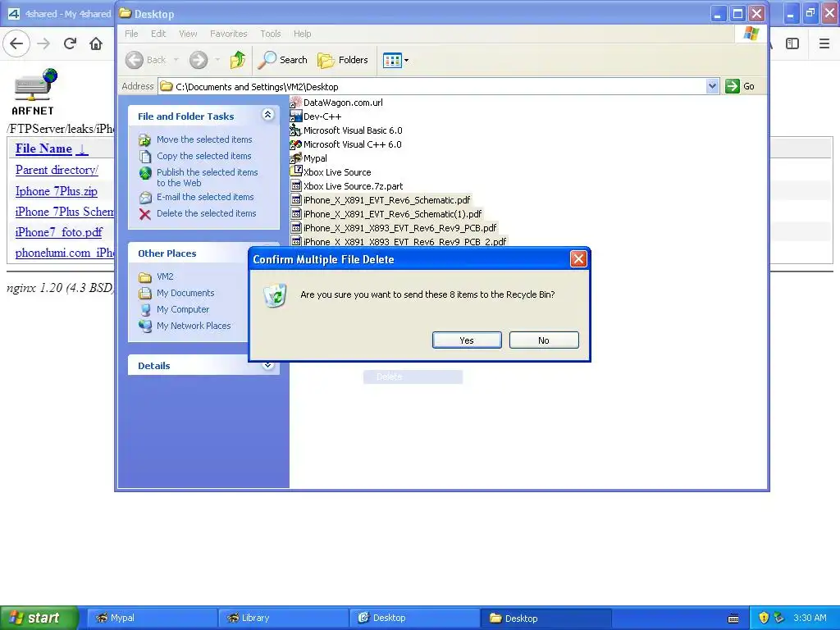Click the Go button beside address bar
Viewport: 840px width, 630px height.
coord(740,86)
